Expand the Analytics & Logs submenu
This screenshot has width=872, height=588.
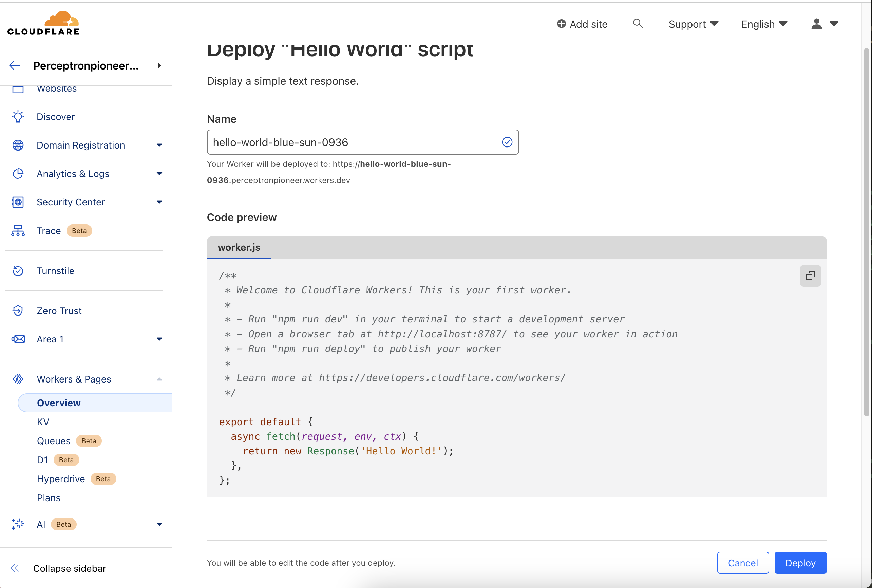(x=159, y=174)
